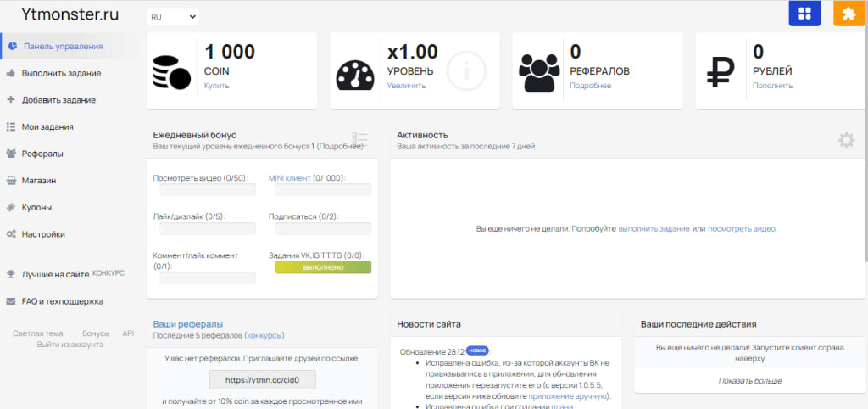The width and height of the screenshot is (868, 409).
Task: Click the referral link field https://ytmn.cc/cid0
Action: click(263, 380)
